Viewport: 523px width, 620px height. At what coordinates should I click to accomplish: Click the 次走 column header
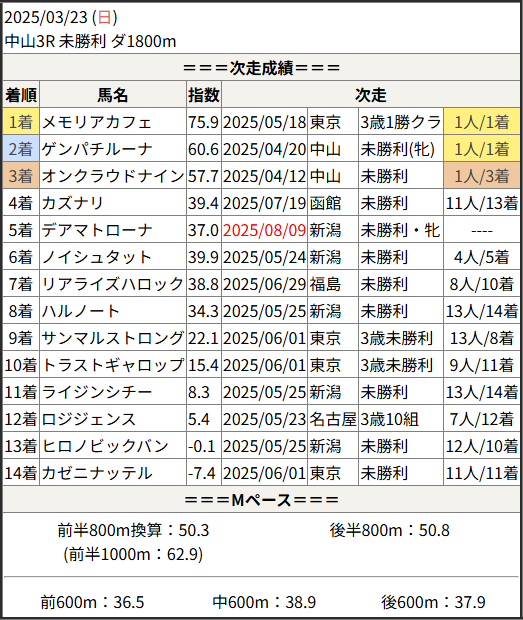point(370,95)
